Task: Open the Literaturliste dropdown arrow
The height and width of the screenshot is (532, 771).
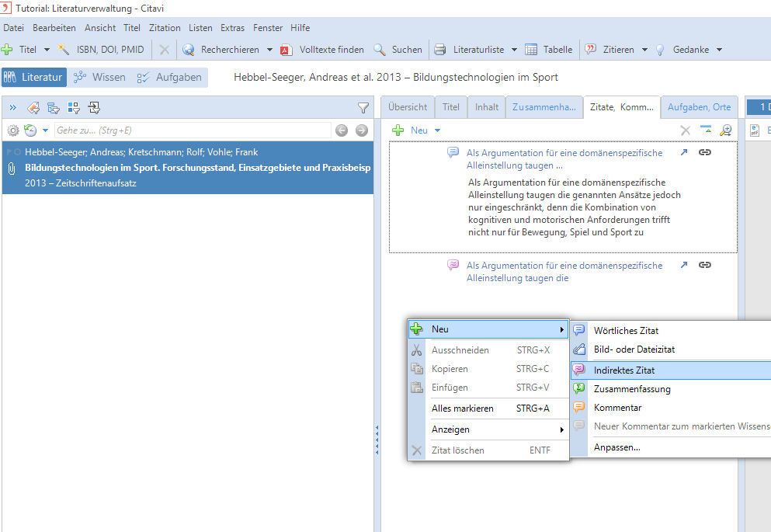Action: coord(514,50)
